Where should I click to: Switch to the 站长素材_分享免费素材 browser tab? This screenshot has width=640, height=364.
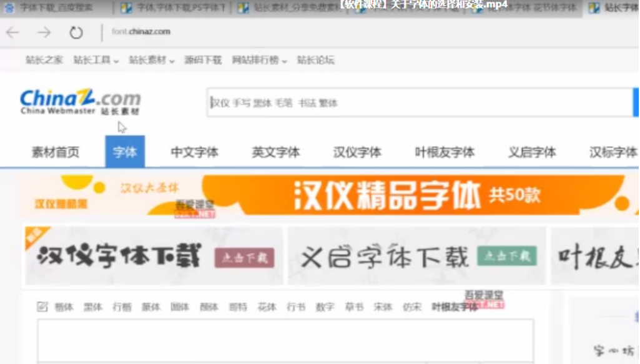289,7
